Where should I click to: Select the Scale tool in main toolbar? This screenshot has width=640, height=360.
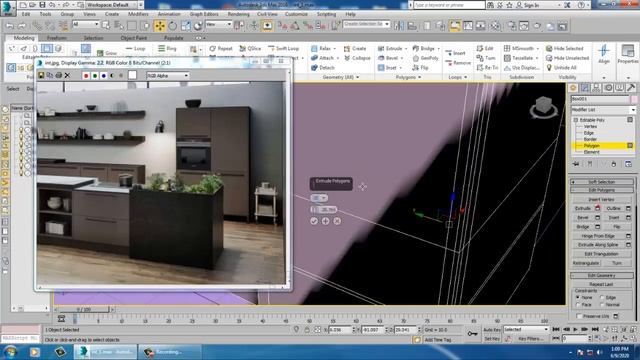point(186,26)
